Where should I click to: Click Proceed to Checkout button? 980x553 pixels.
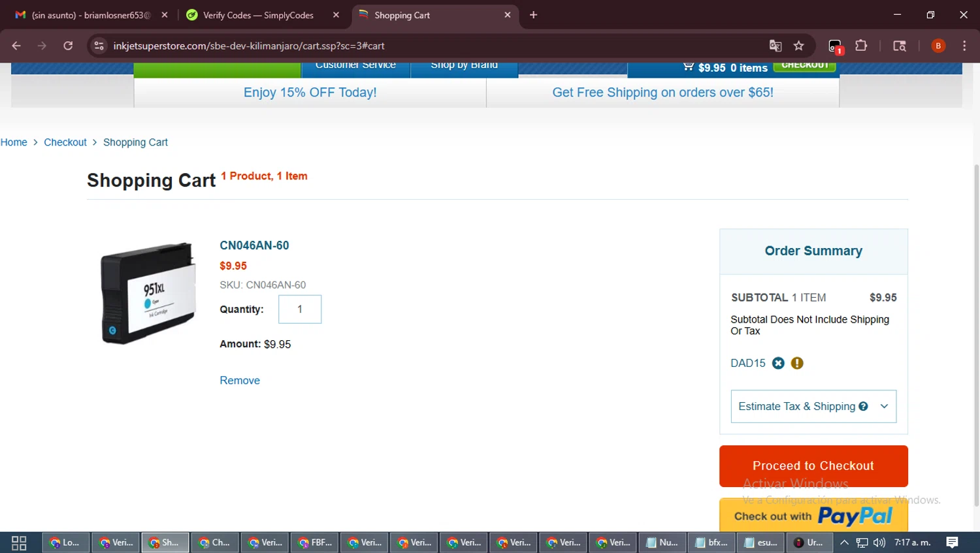pyautogui.click(x=813, y=466)
